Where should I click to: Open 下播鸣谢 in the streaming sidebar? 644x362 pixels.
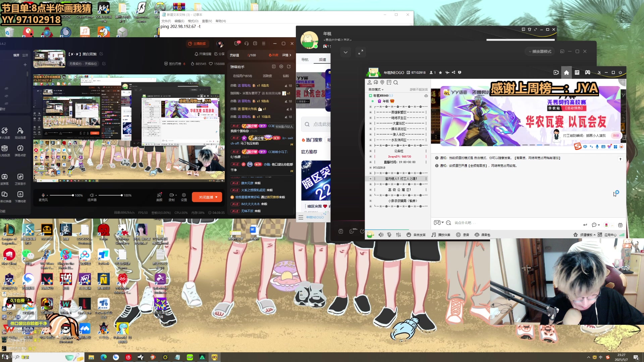20,197
